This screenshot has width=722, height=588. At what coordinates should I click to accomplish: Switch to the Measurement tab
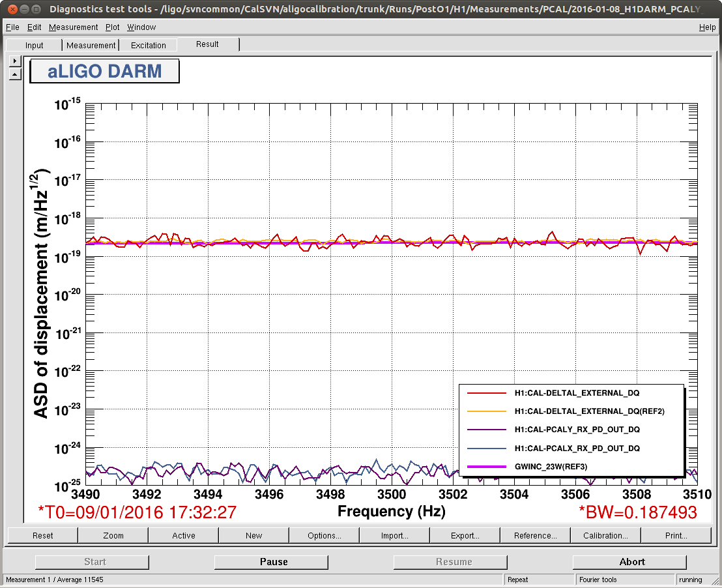[x=91, y=45]
